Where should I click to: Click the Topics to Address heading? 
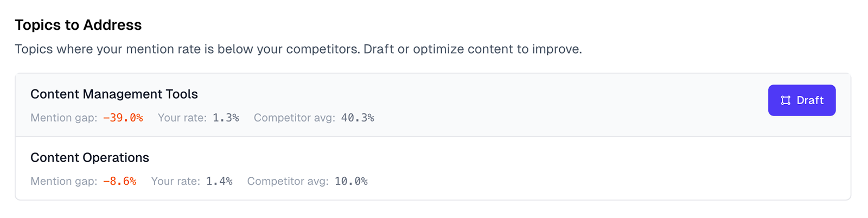(x=78, y=25)
